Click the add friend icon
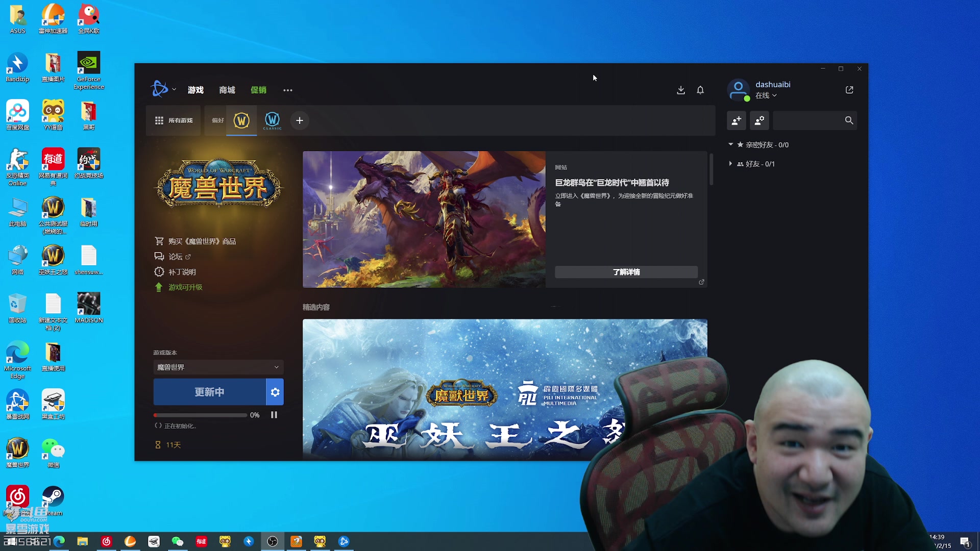This screenshot has height=551, width=980. 736,120
